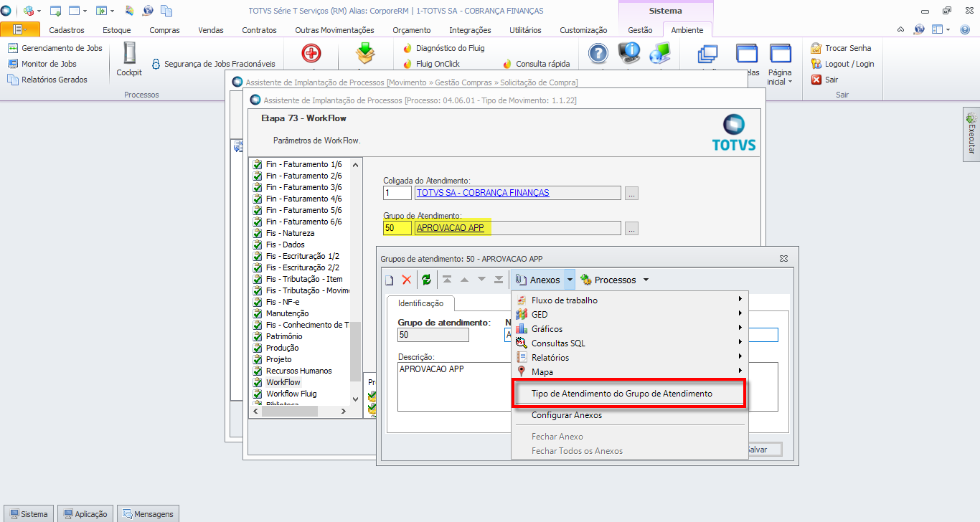Click Mensagens button in bottom bar
This screenshot has height=522, width=980.
point(147,513)
